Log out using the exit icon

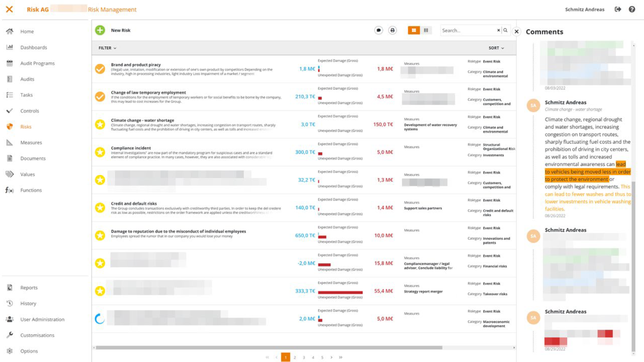(x=618, y=9)
